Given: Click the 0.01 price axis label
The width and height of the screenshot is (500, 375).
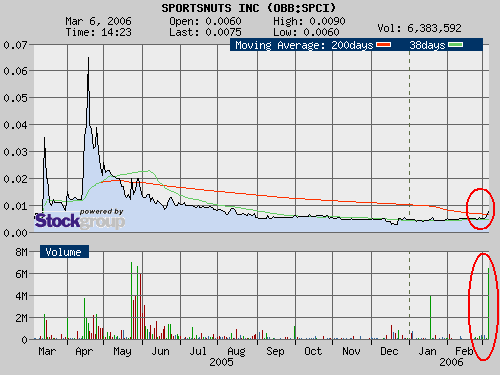Looking at the screenshot, I should click(15, 206).
